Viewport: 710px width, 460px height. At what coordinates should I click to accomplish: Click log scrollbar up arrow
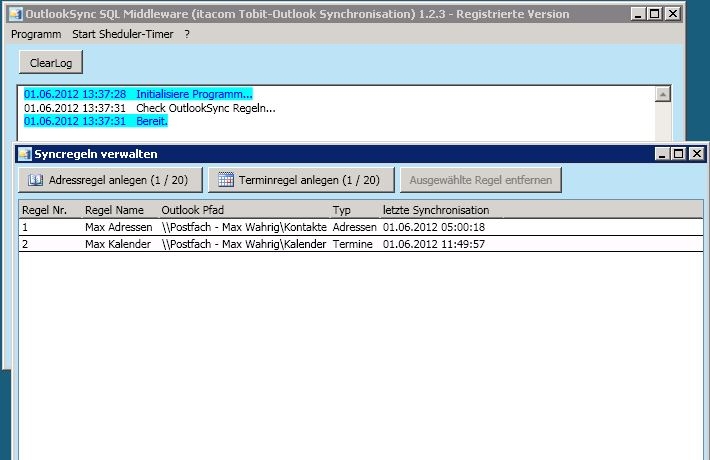tap(662, 94)
